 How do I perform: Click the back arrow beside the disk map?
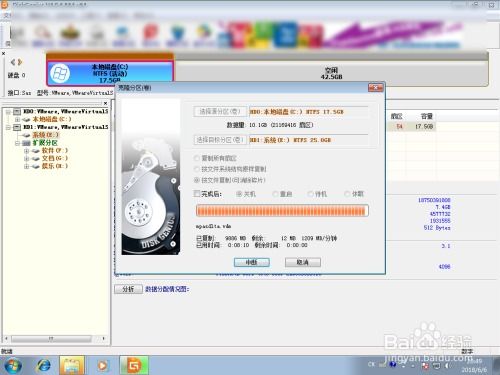point(13,62)
